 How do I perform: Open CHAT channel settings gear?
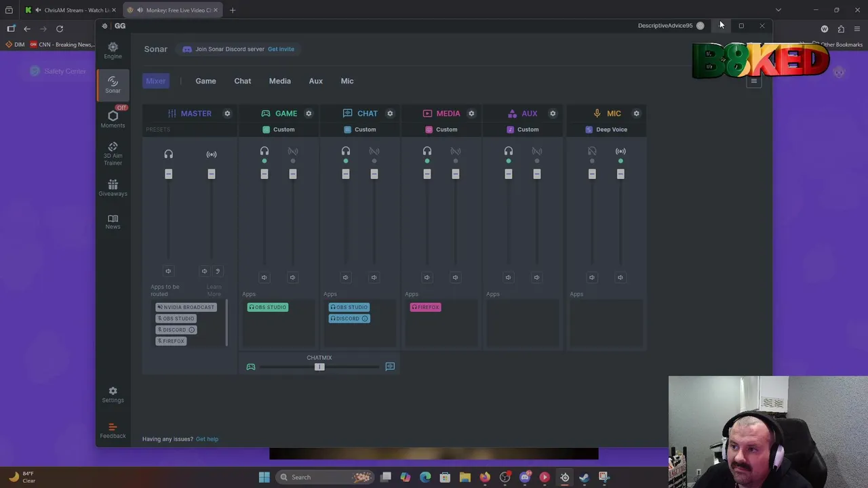pos(390,113)
